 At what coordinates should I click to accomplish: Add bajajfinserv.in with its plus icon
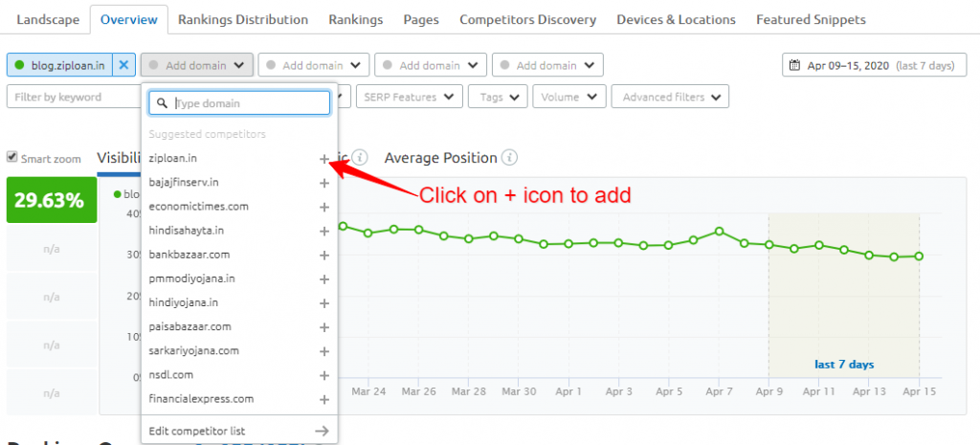pyautogui.click(x=323, y=183)
